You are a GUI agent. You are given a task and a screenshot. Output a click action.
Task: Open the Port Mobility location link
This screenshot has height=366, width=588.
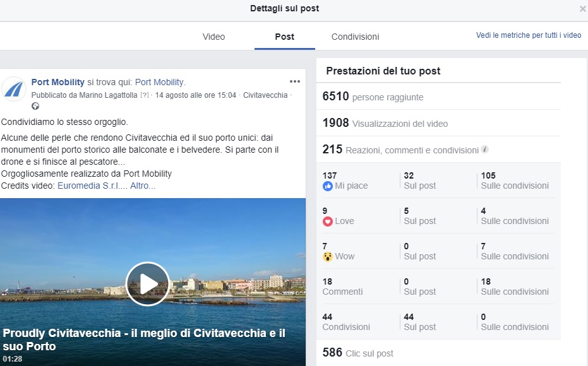[x=159, y=82]
